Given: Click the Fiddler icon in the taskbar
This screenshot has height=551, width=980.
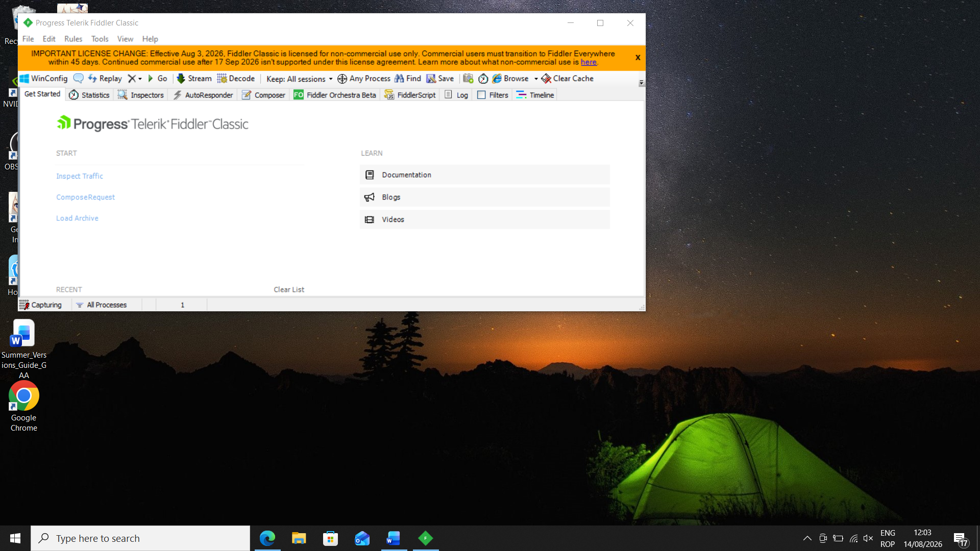Looking at the screenshot, I should 426,538.
